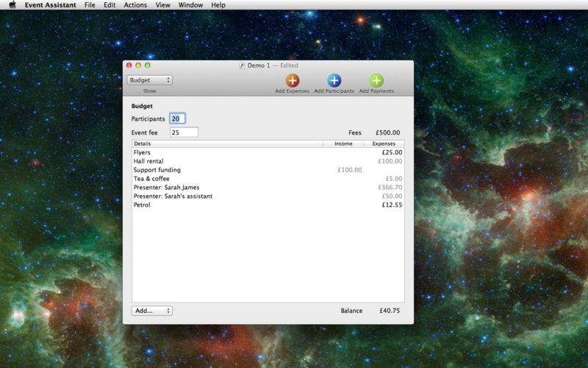Open the Apple menu

(12, 4)
